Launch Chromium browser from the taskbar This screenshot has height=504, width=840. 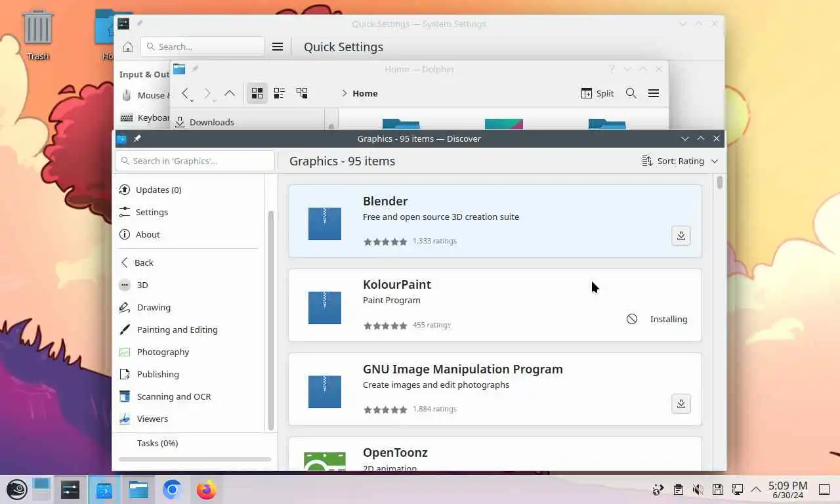tap(173, 489)
